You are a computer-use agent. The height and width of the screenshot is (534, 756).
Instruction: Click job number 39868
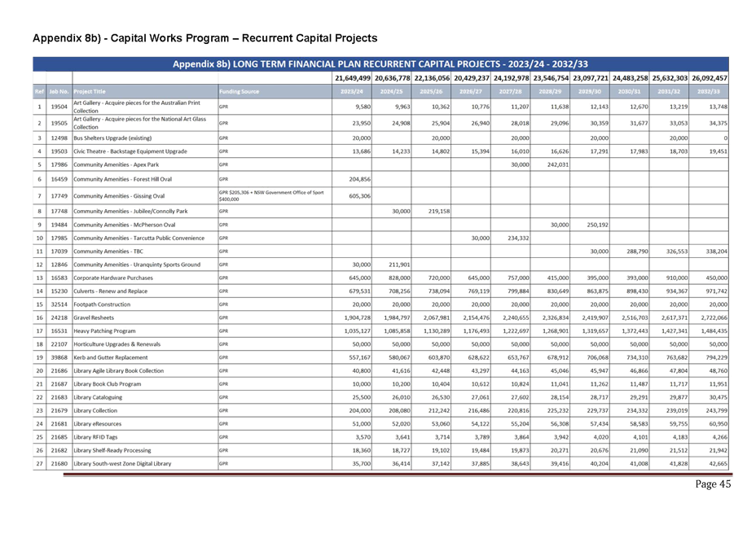(x=59, y=357)
